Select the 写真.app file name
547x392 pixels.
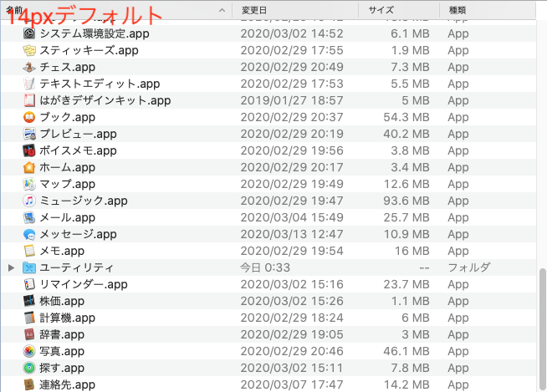point(62,351)
